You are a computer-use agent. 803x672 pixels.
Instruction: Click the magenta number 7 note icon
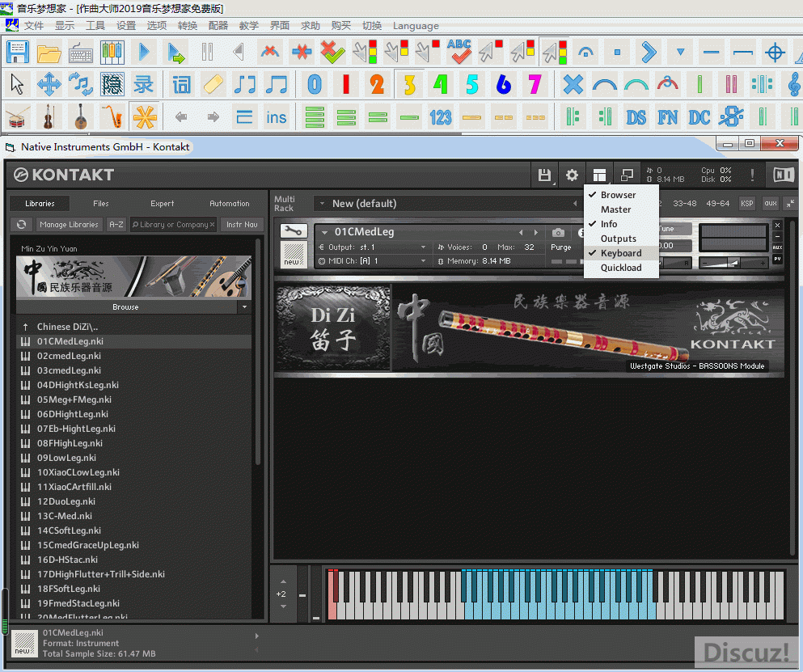[x=535, y=85]
